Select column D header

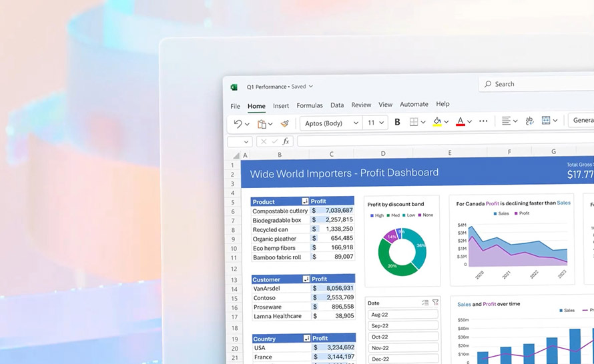(383, 153)
